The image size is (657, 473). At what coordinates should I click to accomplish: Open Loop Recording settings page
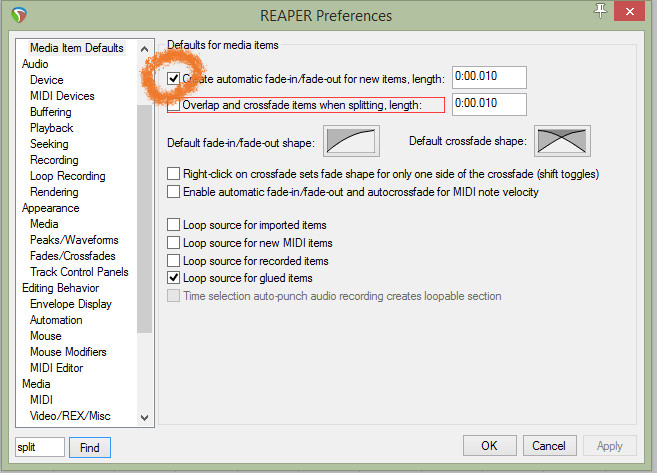[x=67, y=176]
